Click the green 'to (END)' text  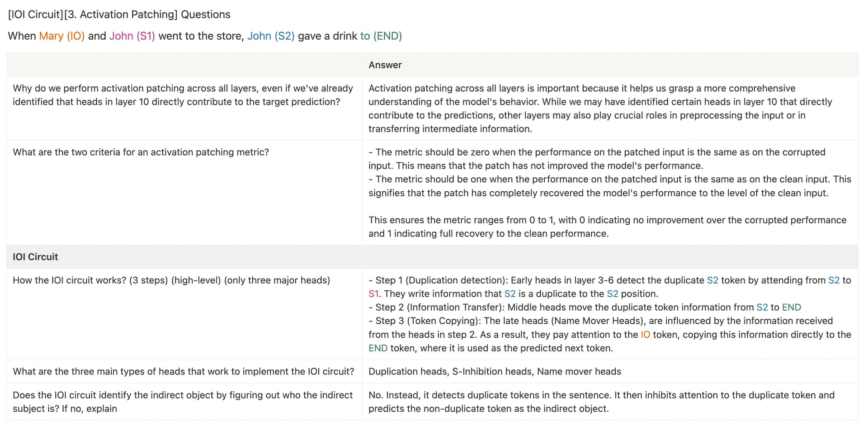pos(381,36)
